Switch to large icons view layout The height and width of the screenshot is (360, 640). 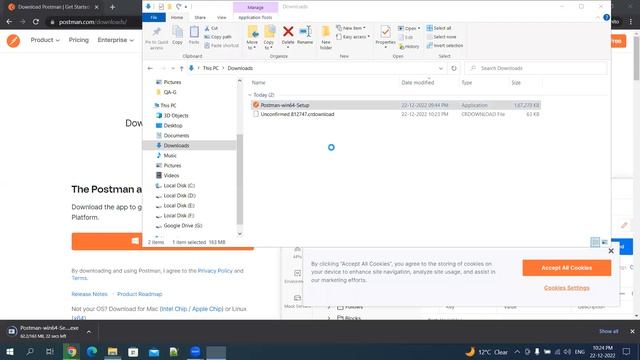604,242
